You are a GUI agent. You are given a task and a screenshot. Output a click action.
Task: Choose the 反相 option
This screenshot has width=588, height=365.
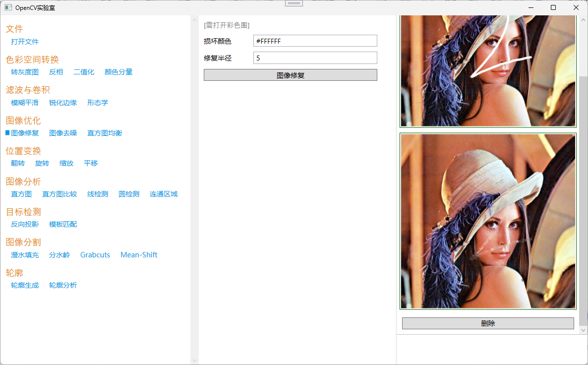[56, 72]
